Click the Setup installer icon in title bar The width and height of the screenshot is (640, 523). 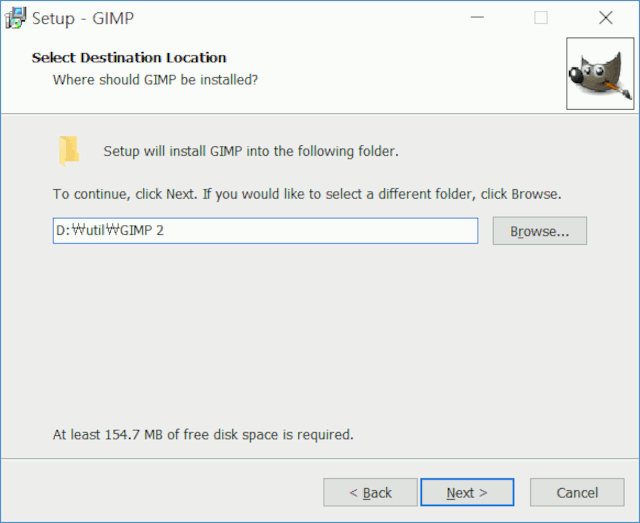click(x=15, y=17)
